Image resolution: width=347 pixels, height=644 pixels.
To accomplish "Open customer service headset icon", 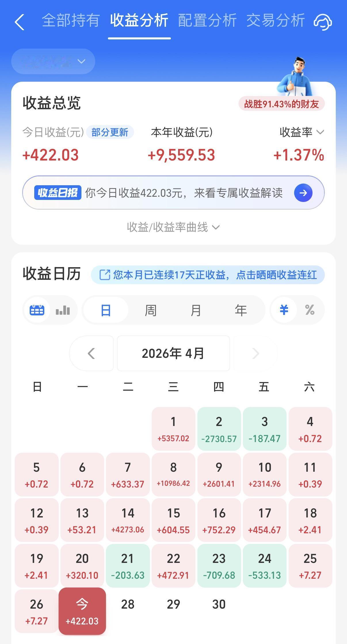I will (323, 22).
